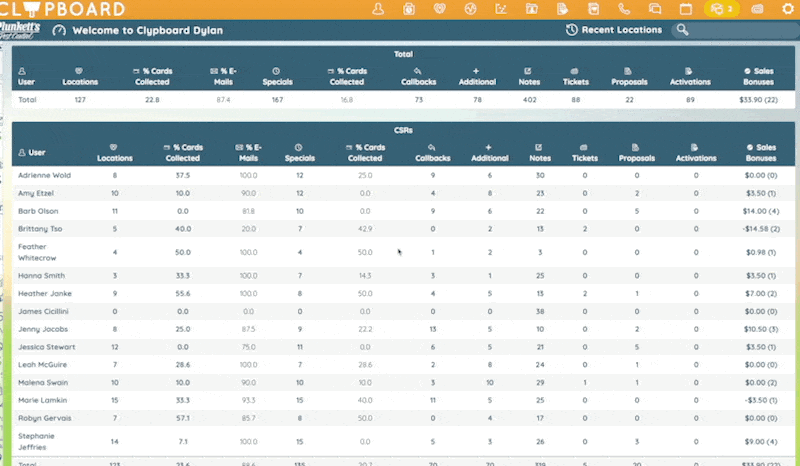The width and height of the screenshot is (800, 466).
Task: Select the Hanna Smith row name
Action: [x=41, y=276]
